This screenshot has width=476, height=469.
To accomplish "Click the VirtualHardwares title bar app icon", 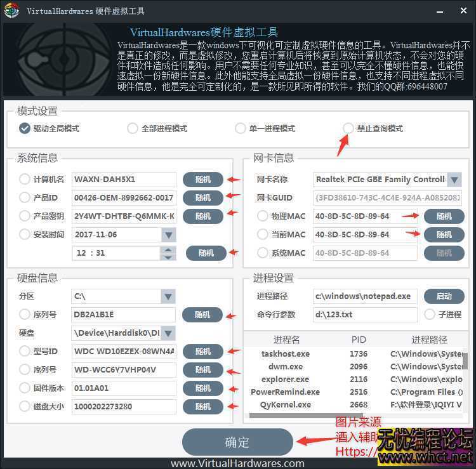I will tap(12, 11).
